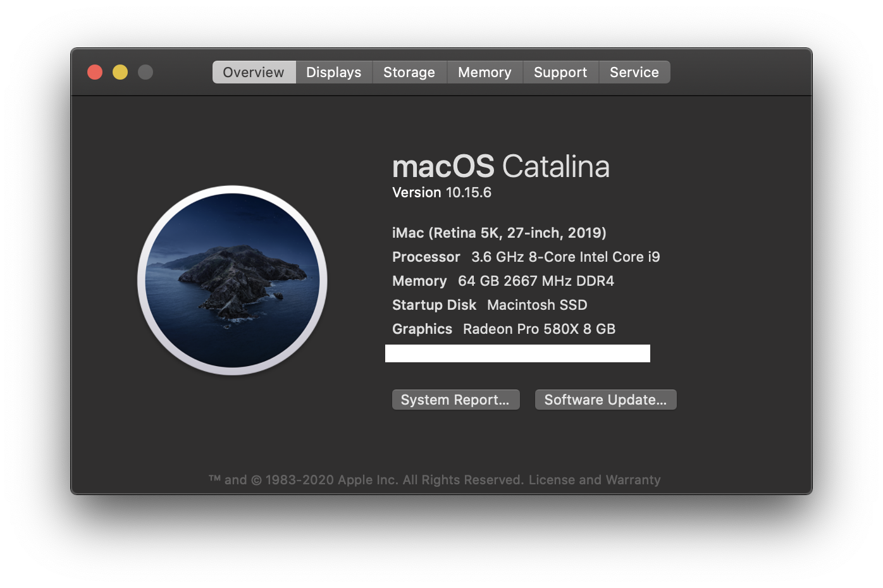Click the Radeon Pro 580X 8 GB graphics value
This screenshot has height=588, width=883.
point(539,329)
